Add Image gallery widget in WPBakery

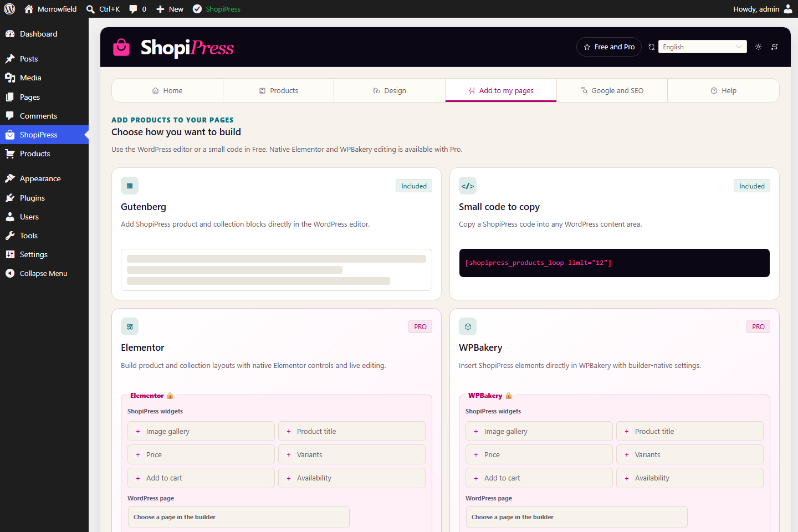(539, 431)
